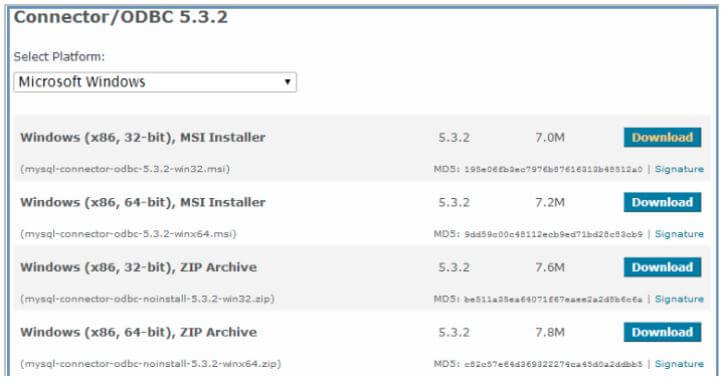
Task: Download Windows 64-bit MSI Installer
Action: click(662, 202)
